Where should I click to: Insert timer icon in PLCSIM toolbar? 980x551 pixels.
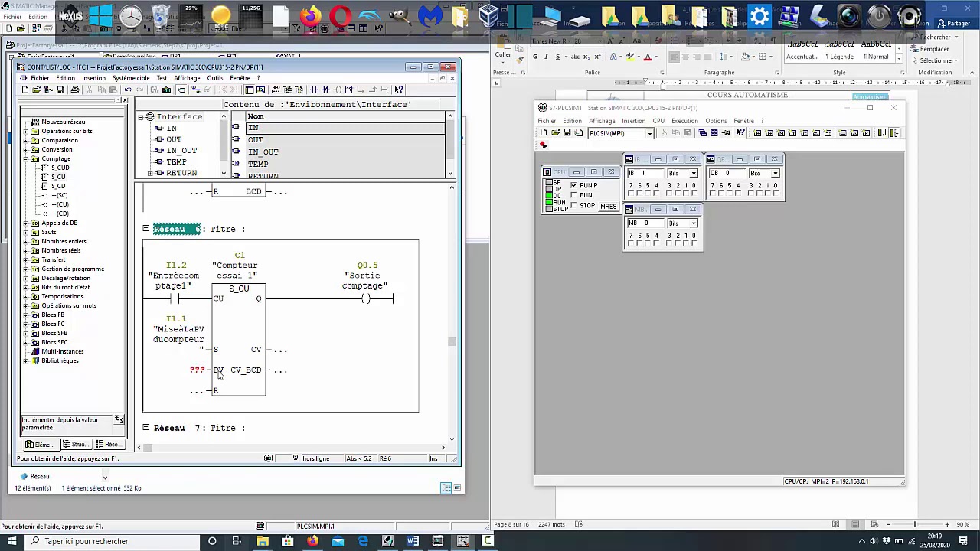[792, 132]
